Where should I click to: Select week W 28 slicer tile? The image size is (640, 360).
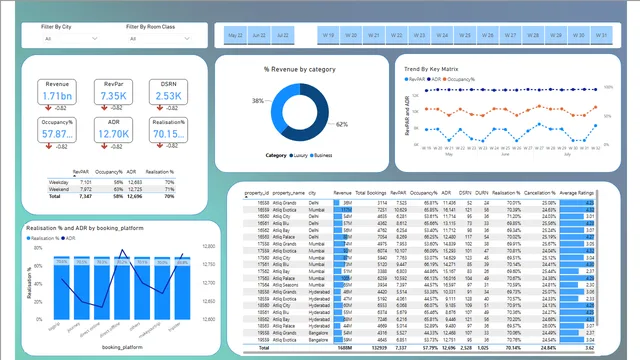click(533, 36)
